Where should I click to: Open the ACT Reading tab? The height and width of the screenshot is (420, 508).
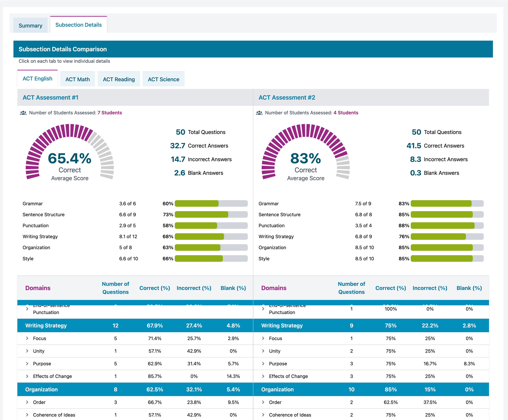tap(119, 79)
